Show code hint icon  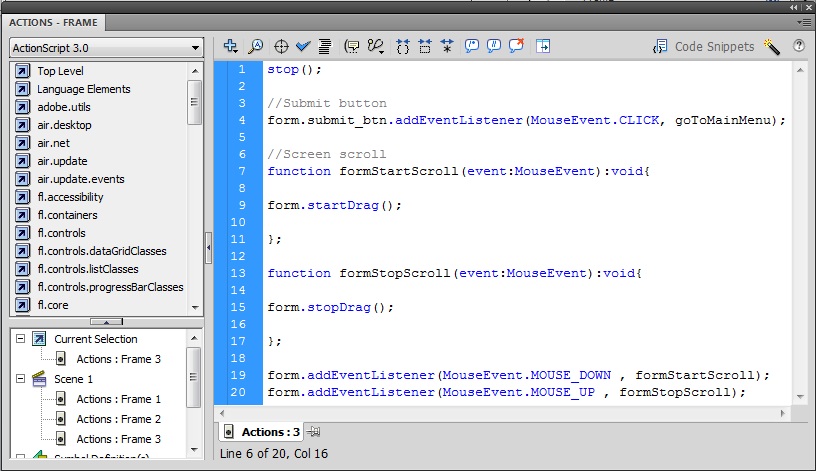click(x=352, y=46)
